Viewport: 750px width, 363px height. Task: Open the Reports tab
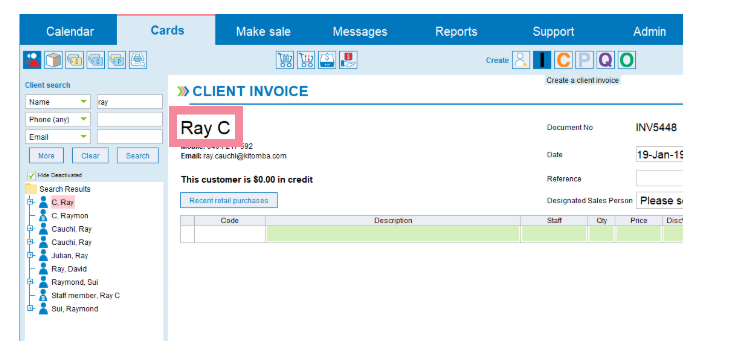tap(456, 32)
